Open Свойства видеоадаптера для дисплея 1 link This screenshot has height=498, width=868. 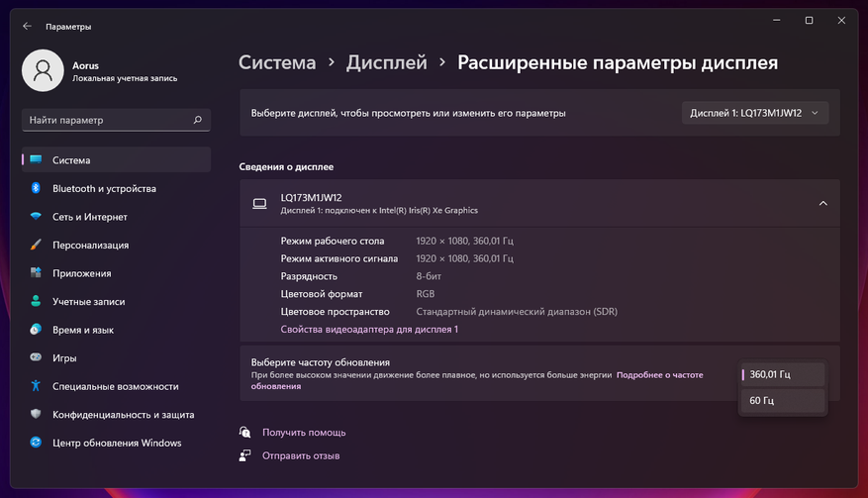(x=369, y=329)
